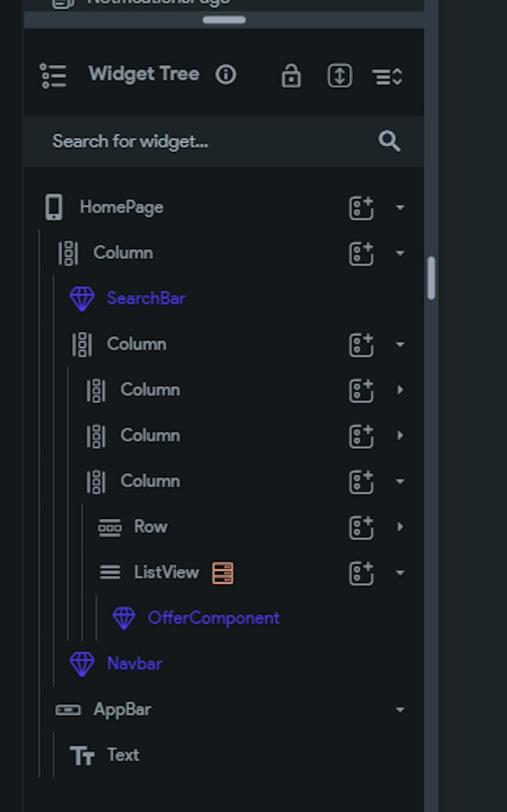Image resolution: width=507 pixels, height=812 pixels.
Task: Toggle the widget tree lock icon
Action: pyautogui.click(x=291, y=76)
